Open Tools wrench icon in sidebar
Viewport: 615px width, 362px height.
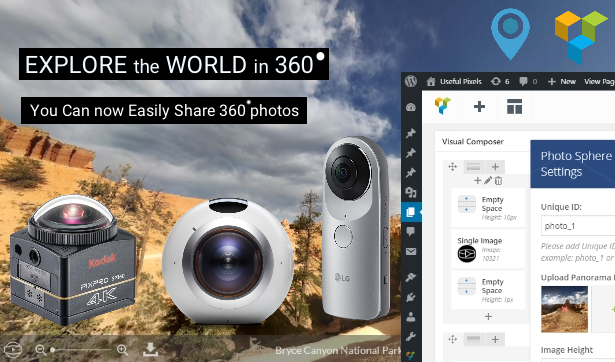(411, 337)
